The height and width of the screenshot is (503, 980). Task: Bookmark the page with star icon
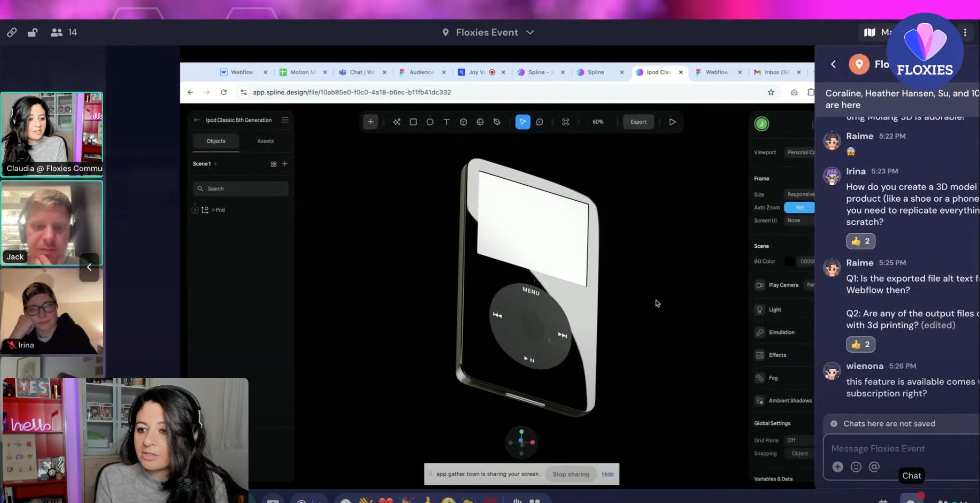click(x=771, y=92)
